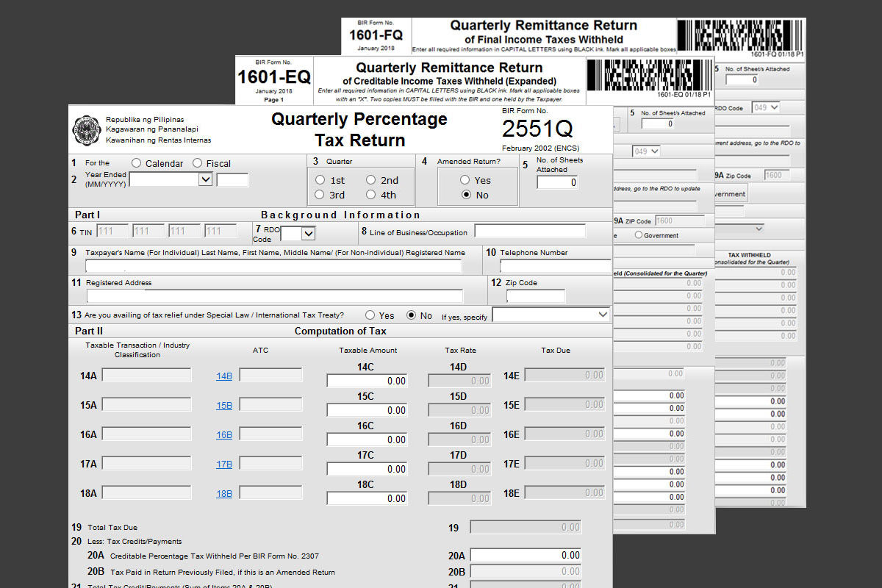Click the 15B ATC link

223,405
